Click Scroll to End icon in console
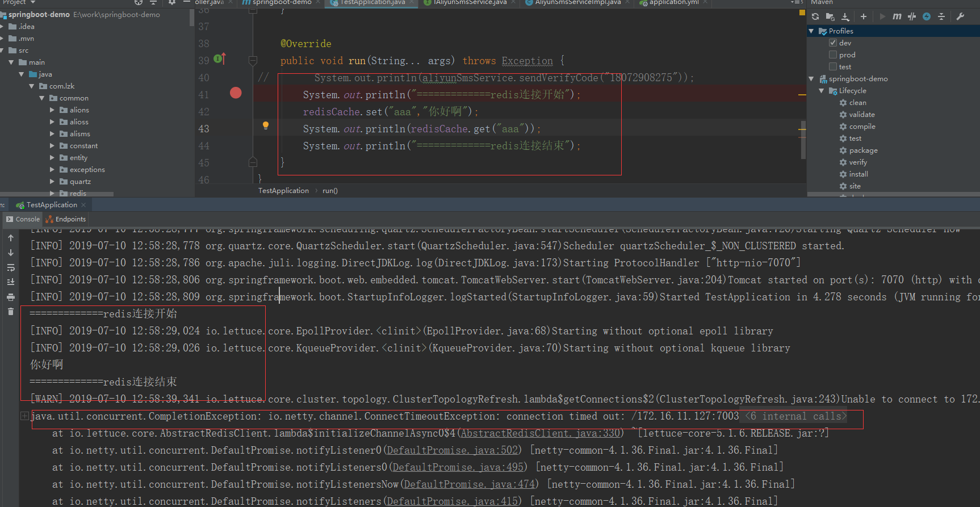980x507 pixels. pos(11,282)
